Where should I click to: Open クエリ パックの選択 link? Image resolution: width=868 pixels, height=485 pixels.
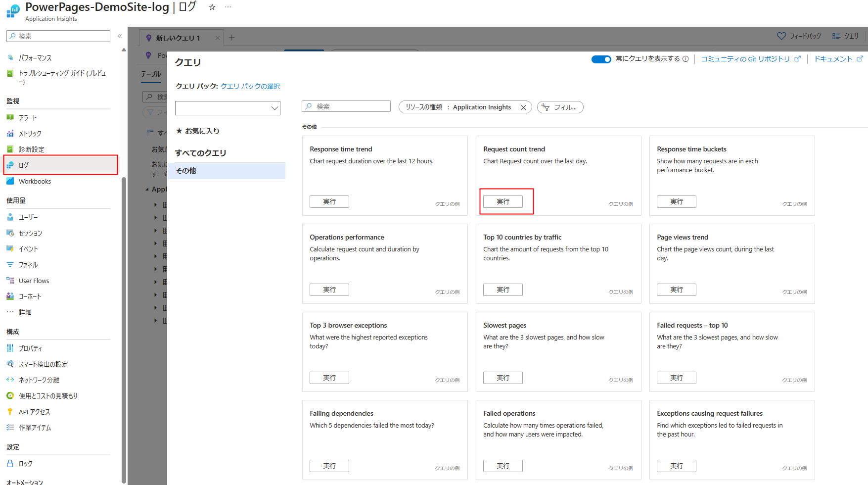coord(250,86)
